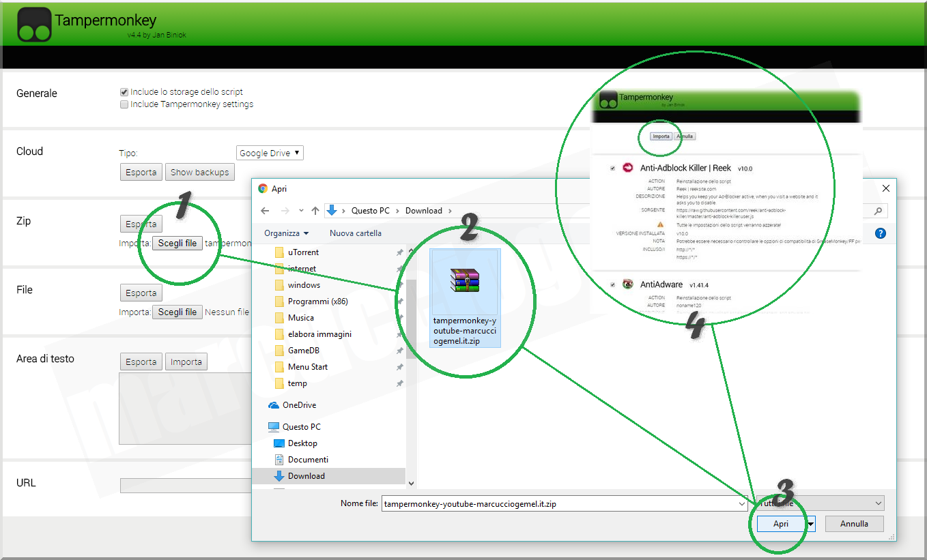The height and width of the screenshot is (560, 927).
Task: Expand chevron after Questo PC breadcrumb
Action: 397,211
